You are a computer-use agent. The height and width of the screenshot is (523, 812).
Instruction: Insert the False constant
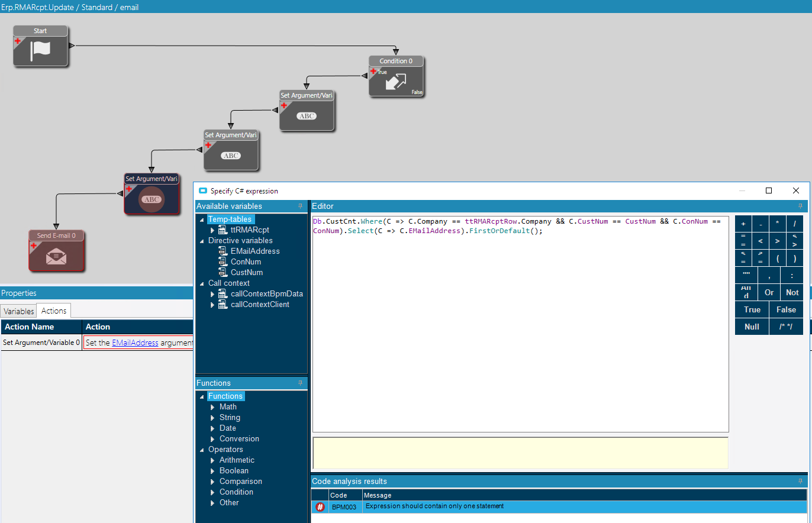pos(787,309)
